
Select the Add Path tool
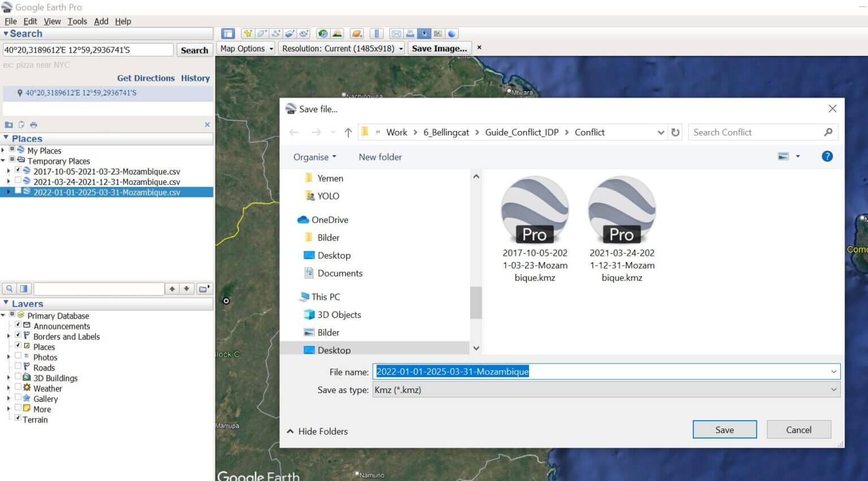pyautogui.click(x=276, y=34)
